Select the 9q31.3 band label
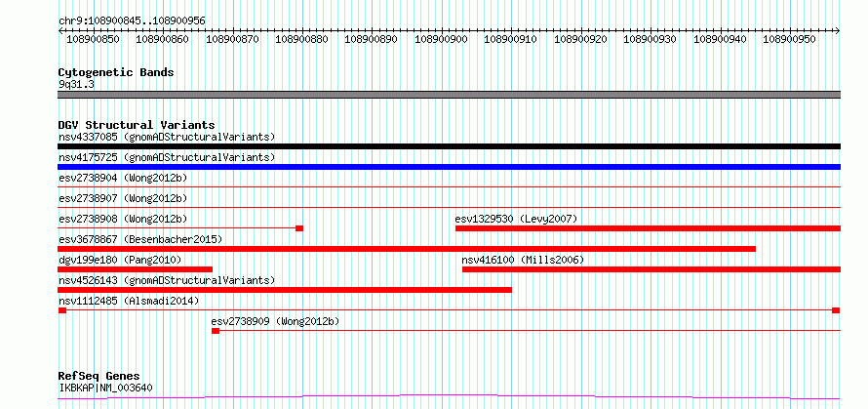This screenshot has width=868, height=409. click(x=76, y=85)
